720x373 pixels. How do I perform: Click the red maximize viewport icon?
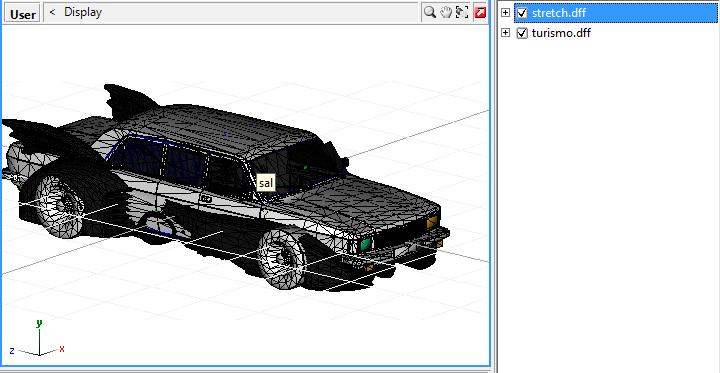tap(479, 12)
